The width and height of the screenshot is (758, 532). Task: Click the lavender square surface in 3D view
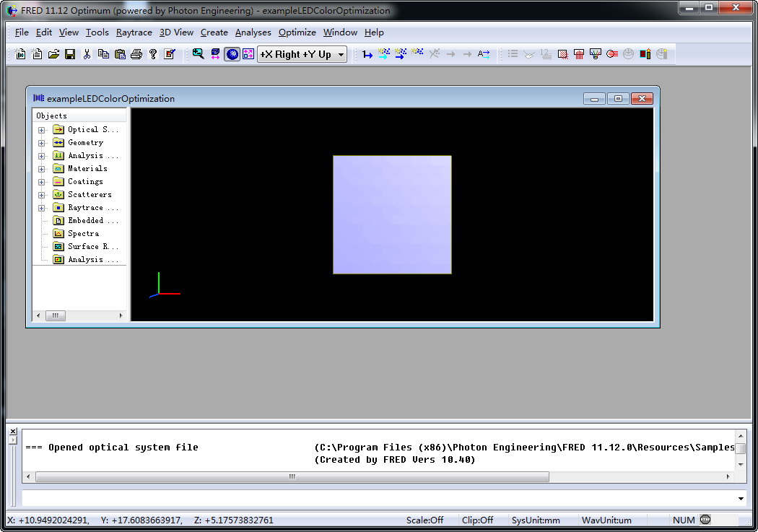pos(392,214)
